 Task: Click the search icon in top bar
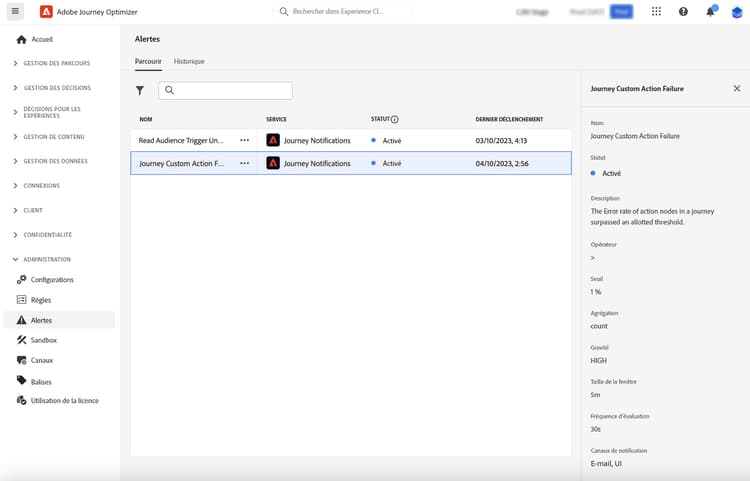[x=284, y=11]
